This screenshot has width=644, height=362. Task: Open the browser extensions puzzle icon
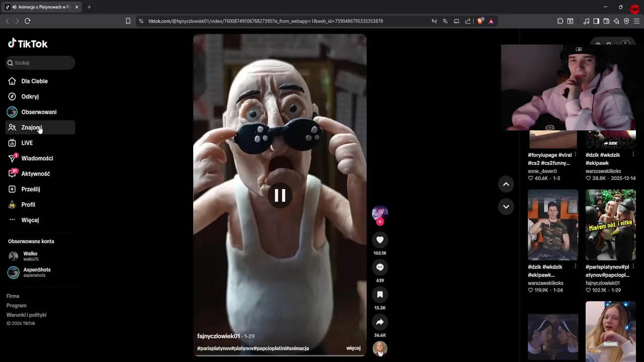pos(560,21)
